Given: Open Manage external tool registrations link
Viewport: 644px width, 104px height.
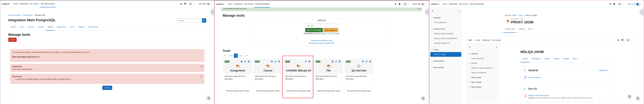Looking at the screenshot, I should [x=322, y=43].
